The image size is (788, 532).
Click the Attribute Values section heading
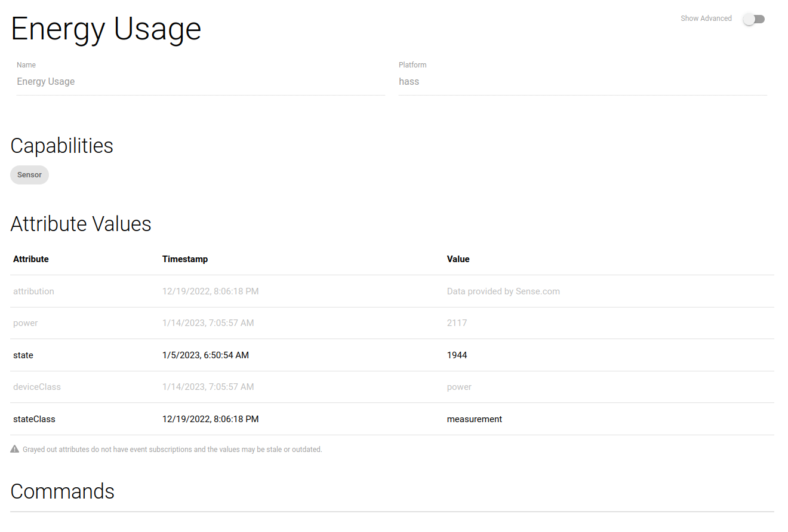coord(81,224)
